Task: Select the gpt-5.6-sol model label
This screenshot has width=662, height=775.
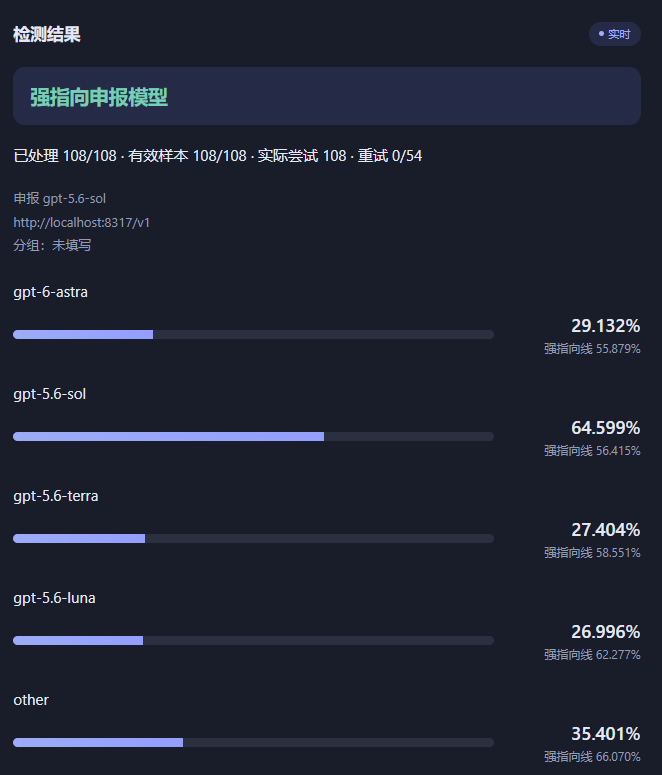Action: point(49,394)
